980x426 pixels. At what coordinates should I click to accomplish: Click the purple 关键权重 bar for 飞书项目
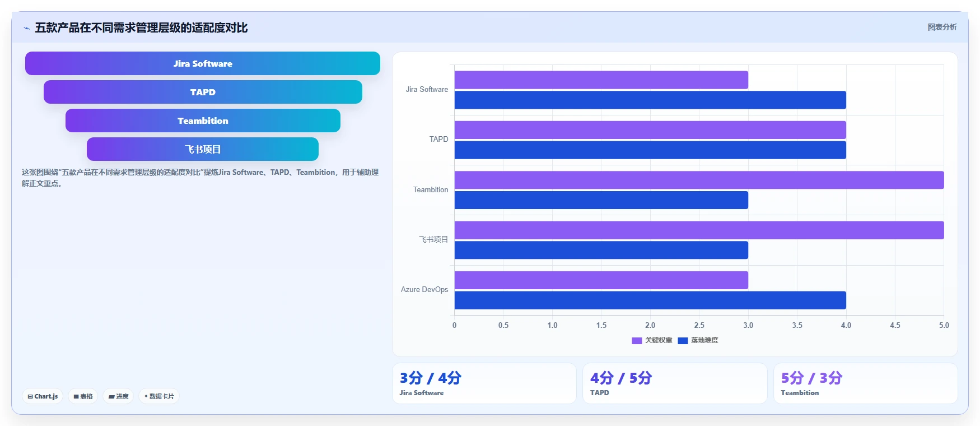pyautogui.click(x=699, y=230)
